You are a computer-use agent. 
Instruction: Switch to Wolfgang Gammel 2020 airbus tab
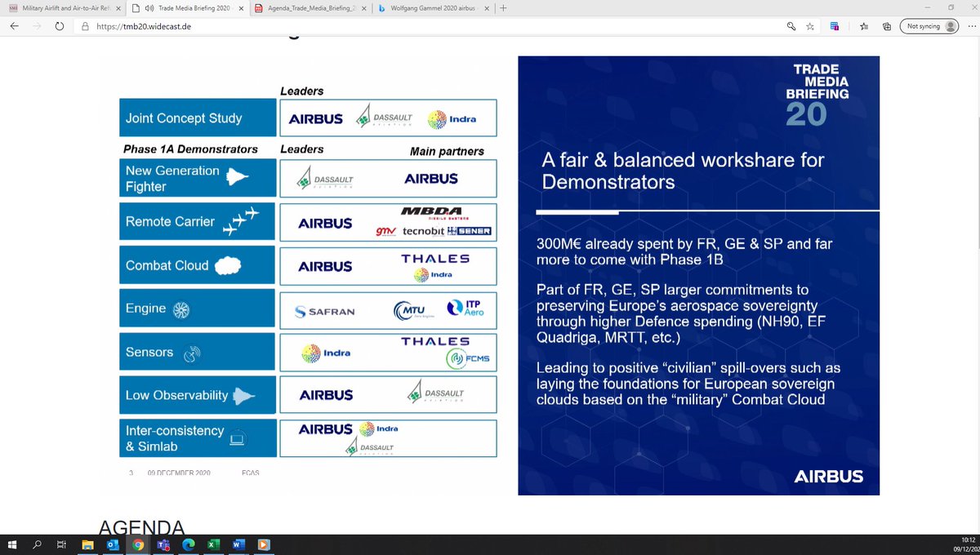click(433, 8)
